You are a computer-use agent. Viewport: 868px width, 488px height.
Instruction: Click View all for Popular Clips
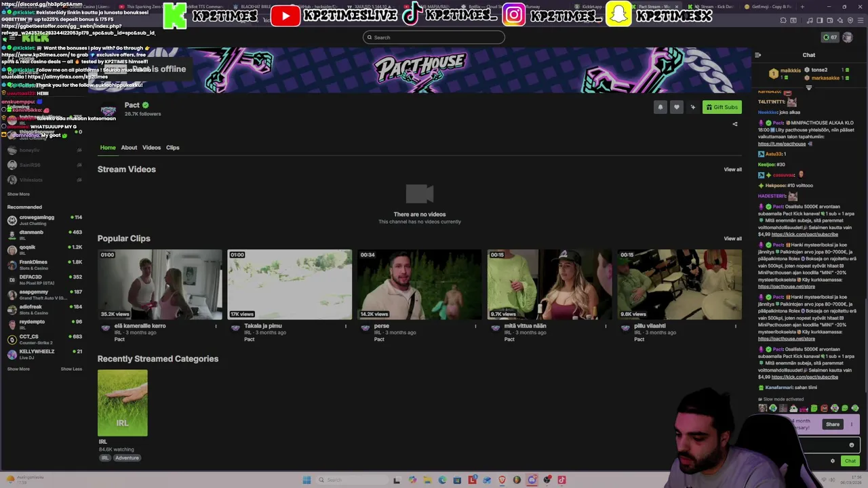pos(732,239)
